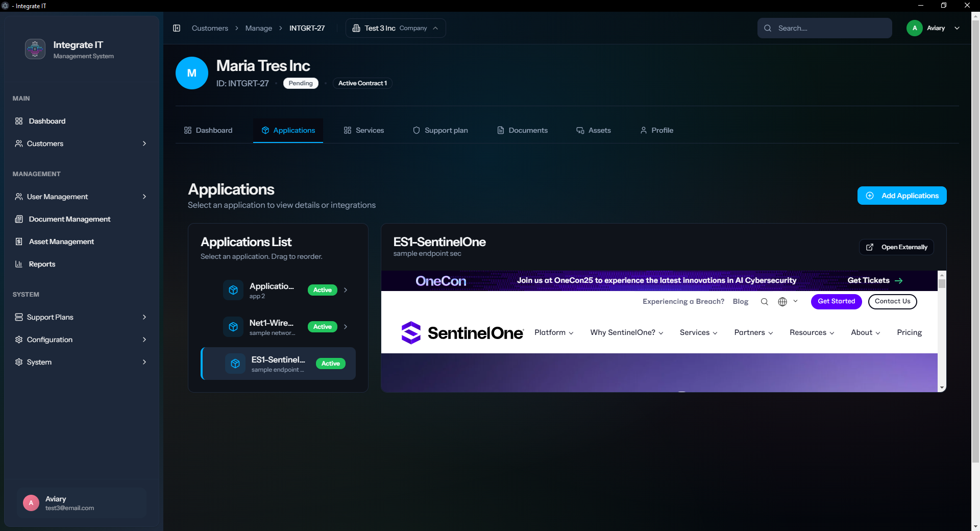Click the Integrate IT logo icon

(35, 49)
